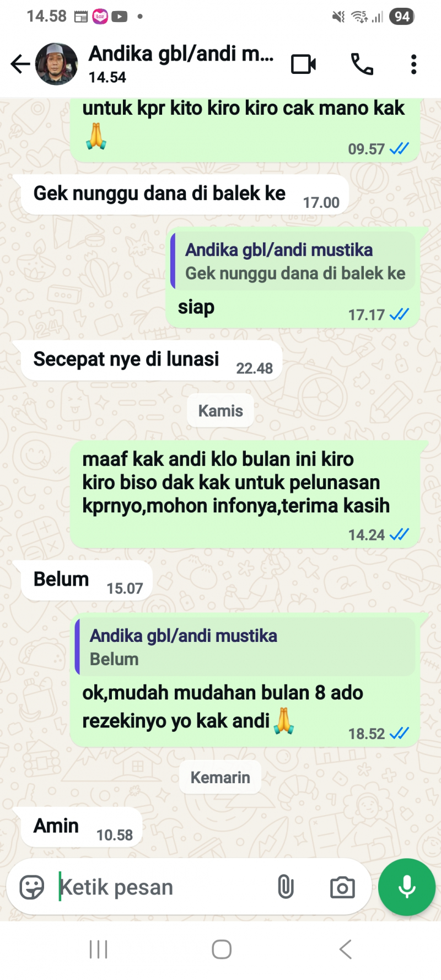Viewport: 441px width, 980px height.
Task: Open contact info via Andika gbl name
Action: tap(181, 54)
